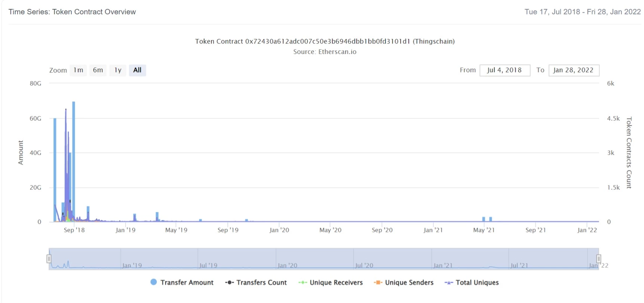Viewport: 644px width, 303px height.
Task: Toggle Transfer Amount series in legend
Action: coord(182,282)
